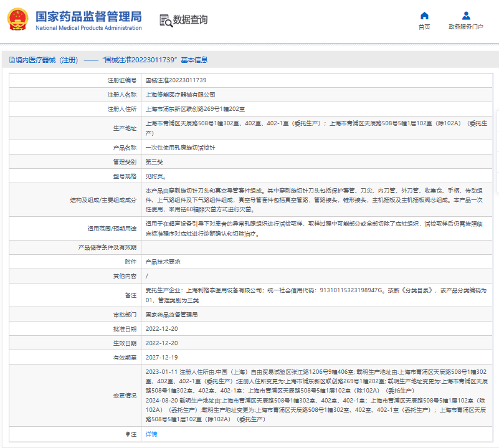Go to 首页 via its text label

424,27
